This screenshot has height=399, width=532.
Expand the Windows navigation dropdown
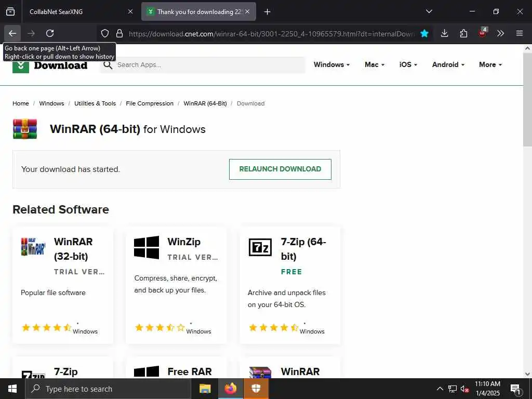pyautogui.click(x=331, y=64)
